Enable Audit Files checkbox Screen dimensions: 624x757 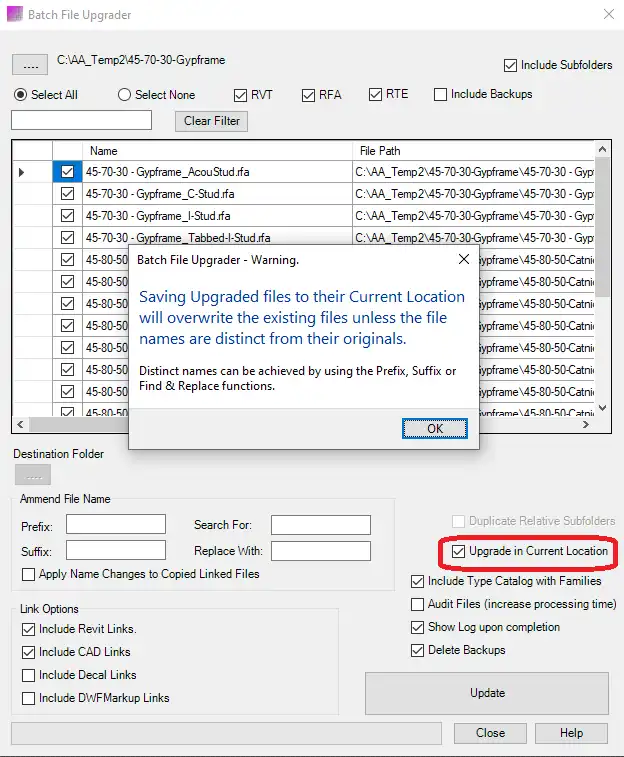coord(419,604)
